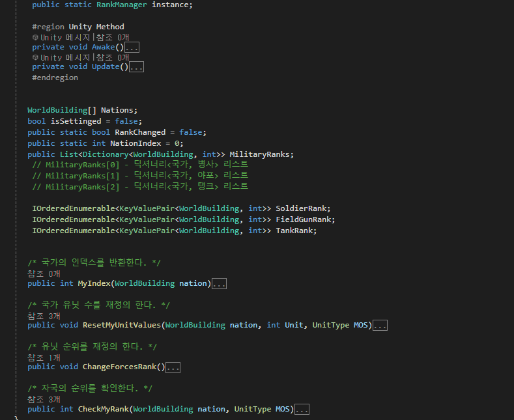Open the CodeLens reference text above Awake
The image size is (514, 420).
pos(113,38)
